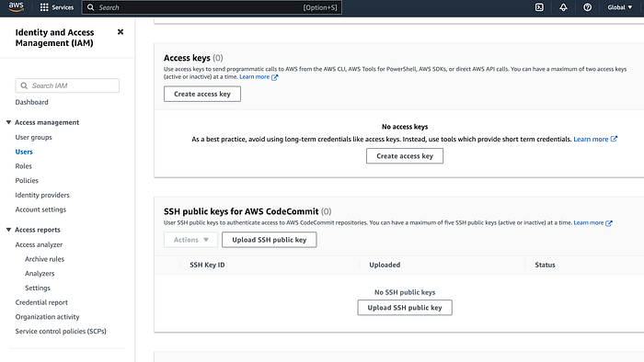Click the SSH public keys for AWS CodeCommit heading
Viewport: 644px width, 362px height.
[x=247, y=211]
